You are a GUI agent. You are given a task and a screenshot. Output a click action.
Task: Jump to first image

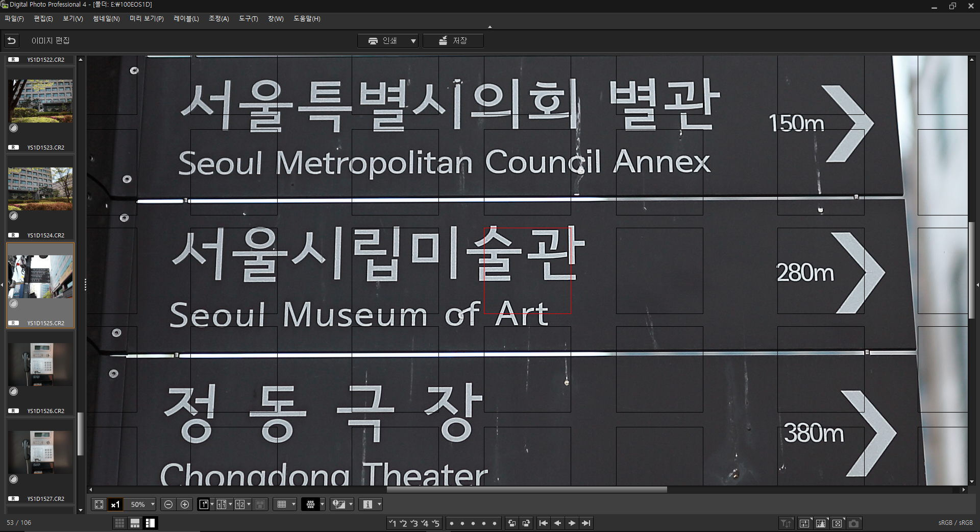pyautogui.click(x=544, y=523)
